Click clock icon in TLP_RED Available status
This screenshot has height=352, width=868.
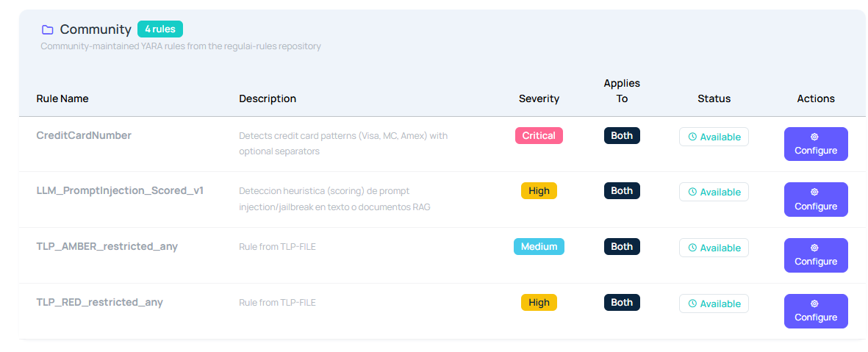tap(692, 303)
